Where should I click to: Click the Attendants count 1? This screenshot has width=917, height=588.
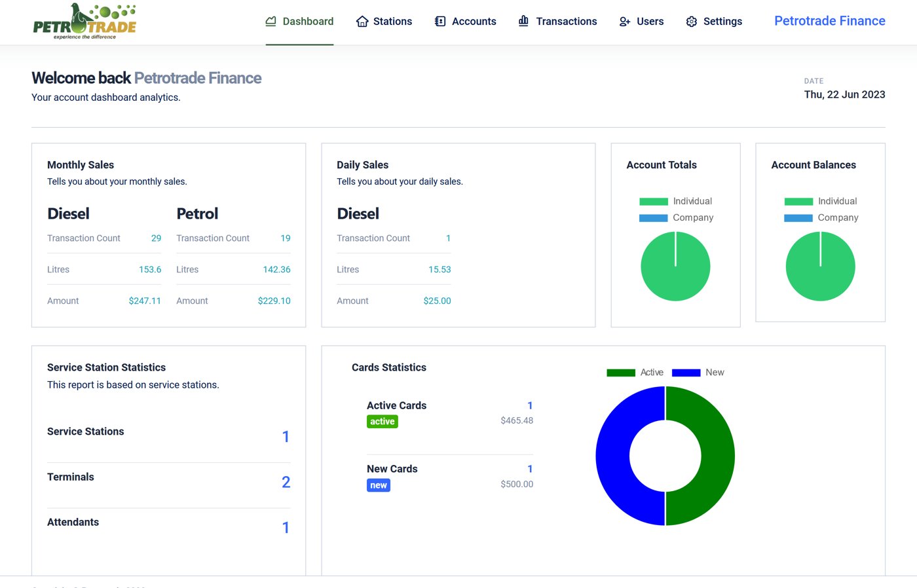286,528
